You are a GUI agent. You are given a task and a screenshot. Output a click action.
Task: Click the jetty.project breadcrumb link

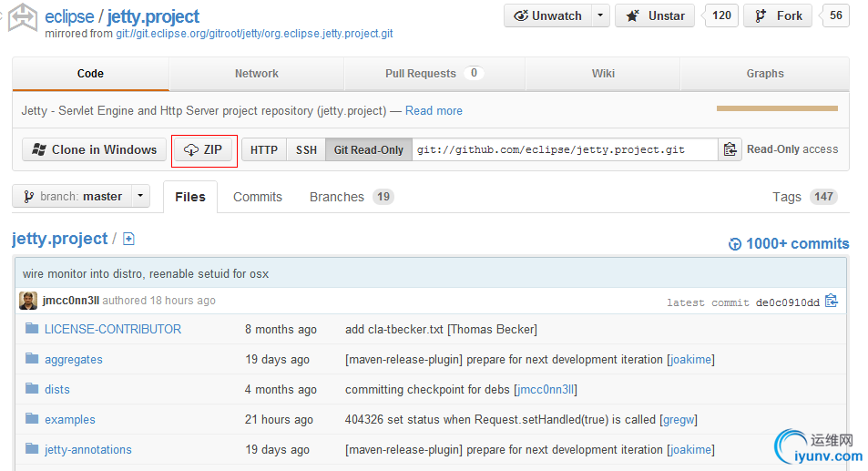[60, 239]
